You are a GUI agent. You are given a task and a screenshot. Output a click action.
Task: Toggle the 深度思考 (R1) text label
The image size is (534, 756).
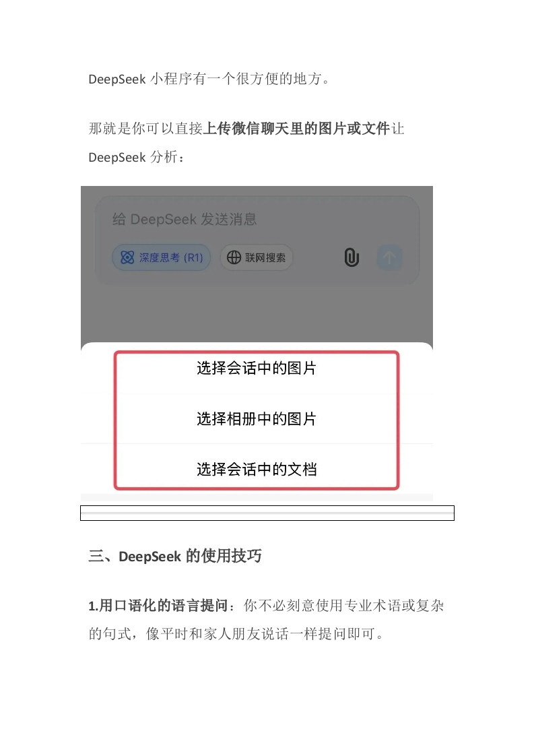pyautogui.click(x=171, y=258)
